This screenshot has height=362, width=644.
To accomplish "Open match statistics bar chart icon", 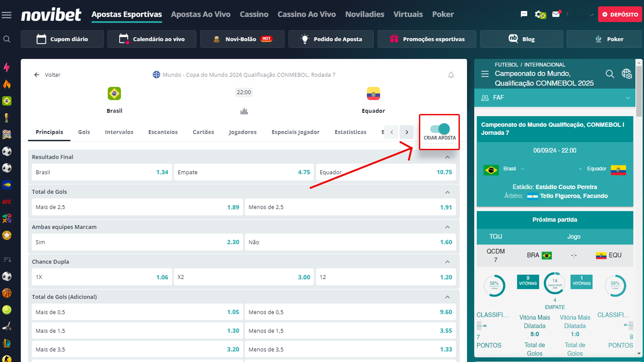I will click(244, 111).
